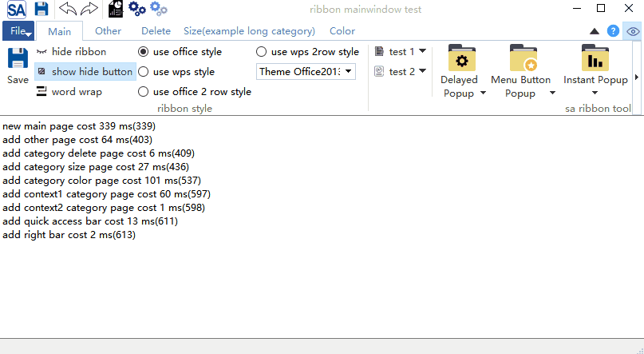Viewport: 644px width, 354px height.
Task: Open the File application menu
Action: click(x=17, y=31)
